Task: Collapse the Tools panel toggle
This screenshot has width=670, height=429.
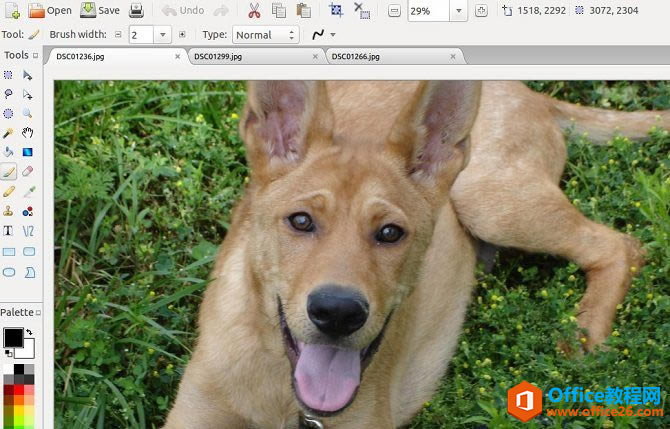Action: (x=35, y=56)
